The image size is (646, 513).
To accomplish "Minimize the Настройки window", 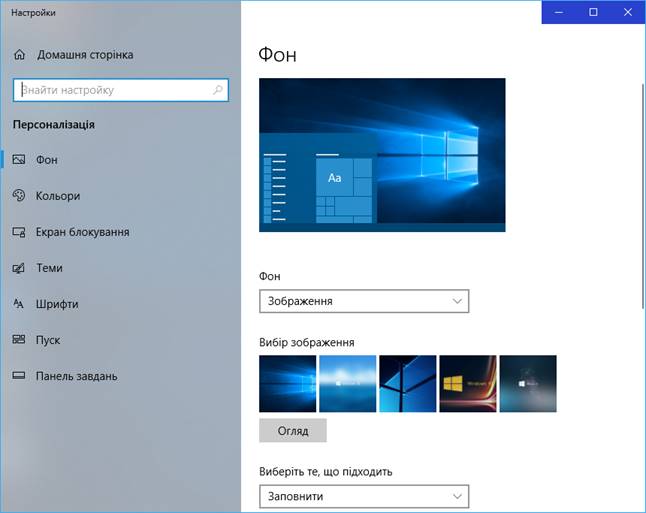I will pos(559,12).
